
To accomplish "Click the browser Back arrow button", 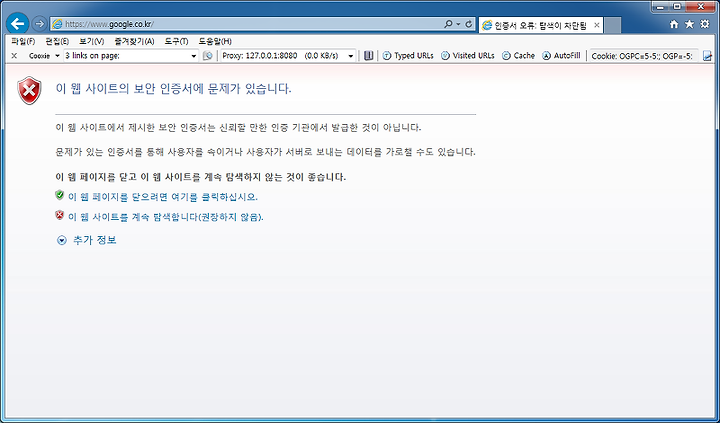I will pyautogui.click(x=17, y=24).
